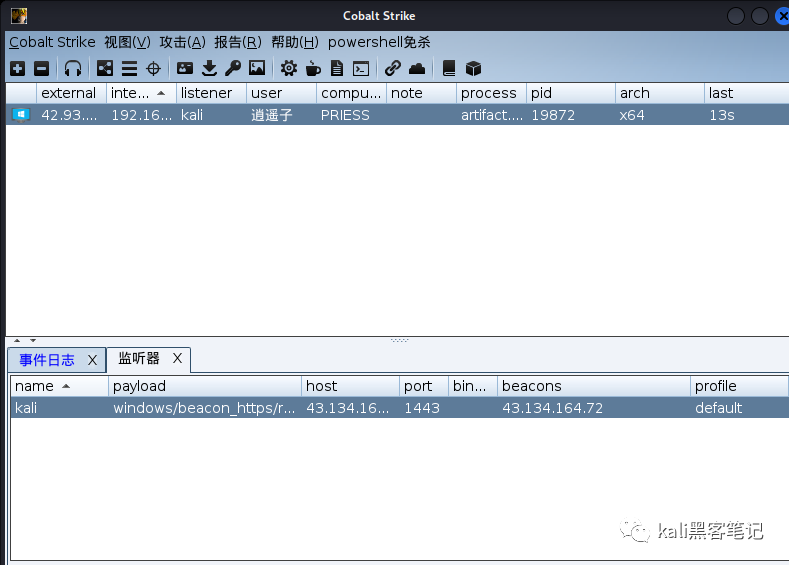
Task: Open the 帮助(H) menu
Action: (x=295, y=42)
